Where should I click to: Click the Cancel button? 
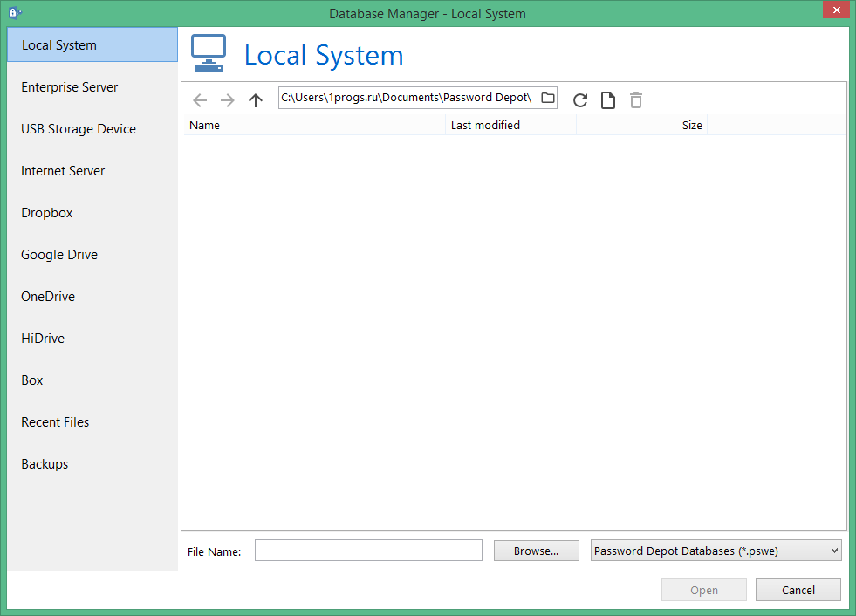click(x=798, y=591)
